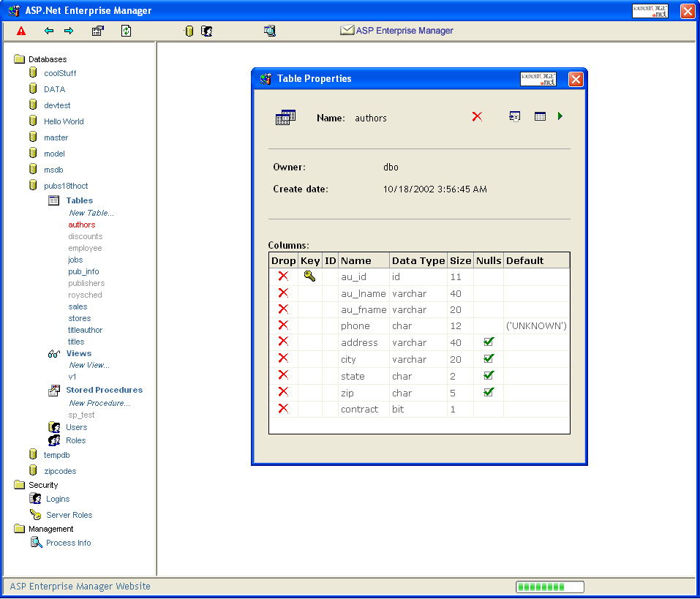Viewport: 700px width, 599px height.
Task: Click New View... link
Action: pyautogui.click(x=89, y=365)
